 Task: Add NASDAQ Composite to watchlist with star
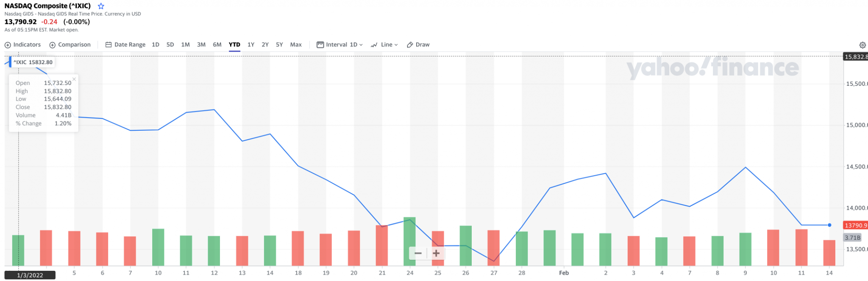point(101,6)
